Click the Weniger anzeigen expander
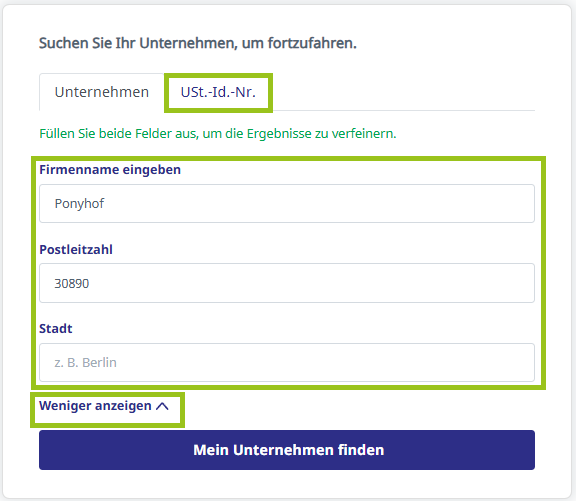 [x=104, y=406]
